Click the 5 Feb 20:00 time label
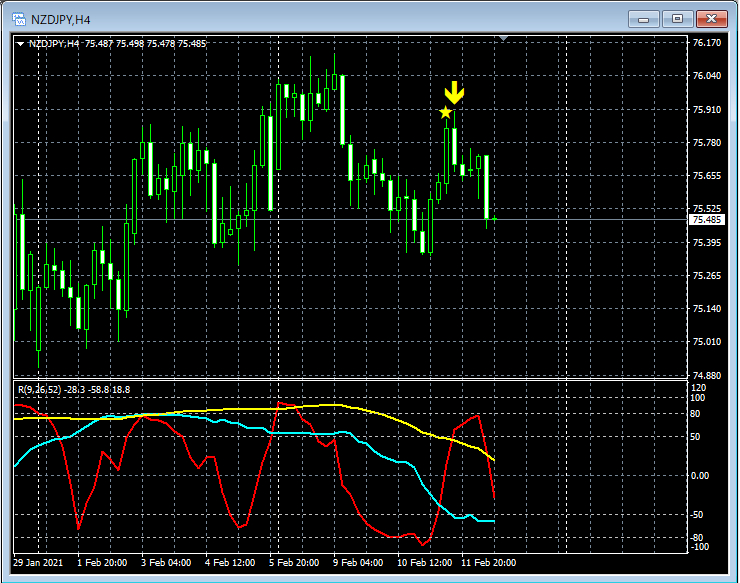This screenshot has width=740, height=583. pos(294,563)
